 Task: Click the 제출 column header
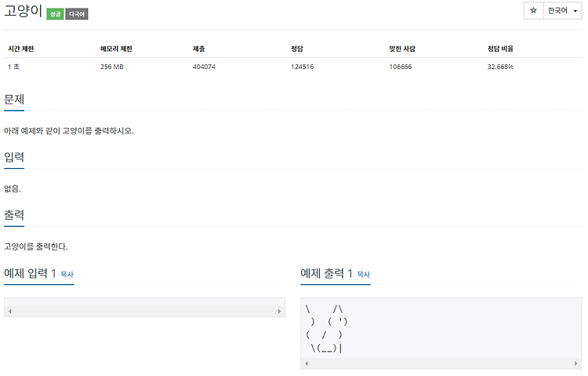[199, 49]
